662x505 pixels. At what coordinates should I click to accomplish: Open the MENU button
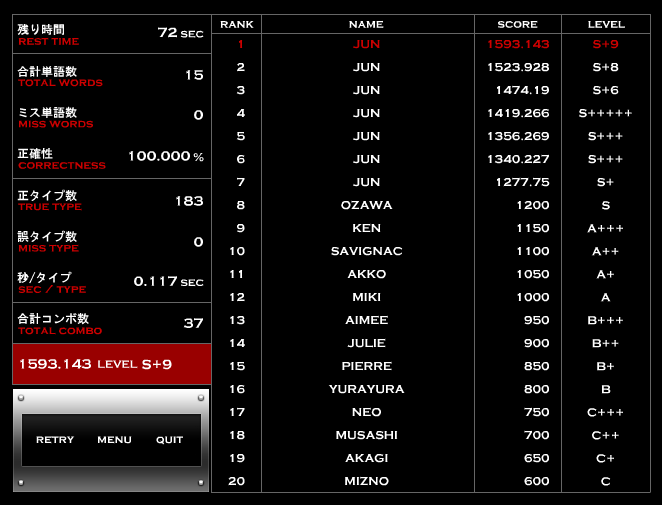(x=114, y=440)
